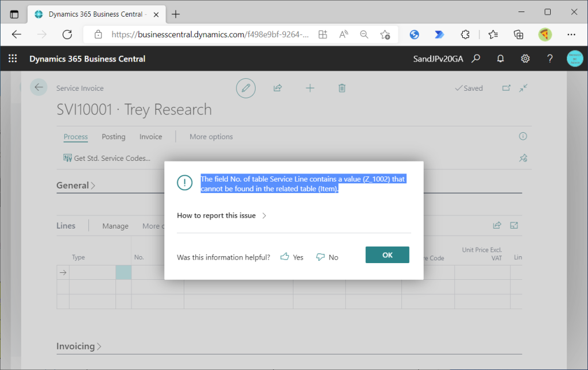Screen dimensions: 588x370
Task: Click the site lock info icon
Action: click(x=98, y=34)
